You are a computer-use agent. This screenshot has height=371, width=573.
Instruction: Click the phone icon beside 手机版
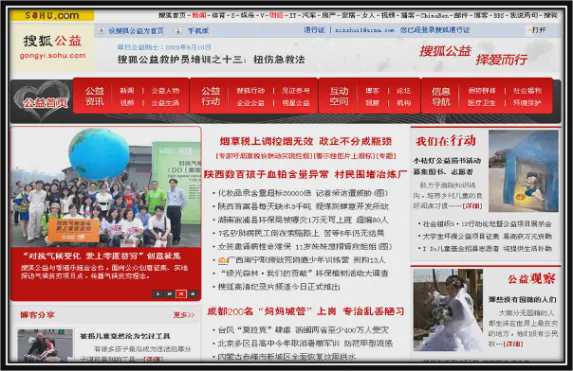(x=178, y=31)
